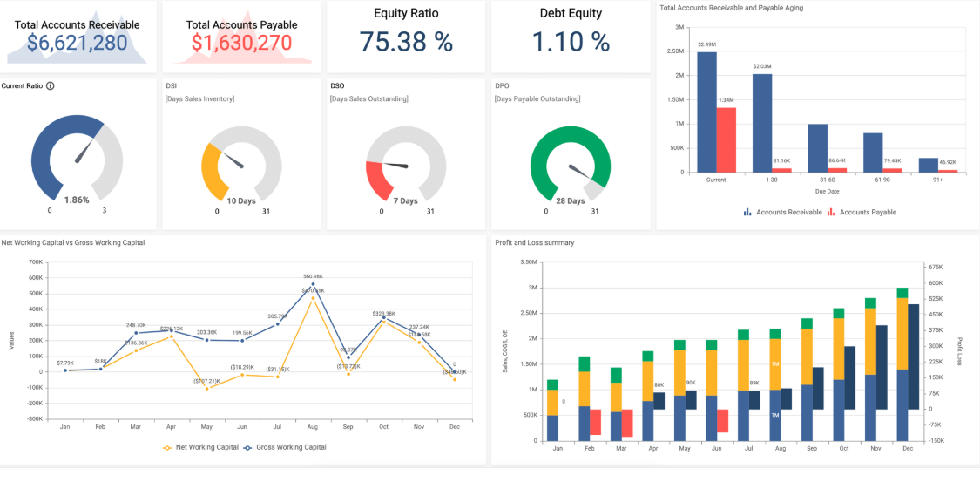The width and height of the screenshot is (980, 489).
Task: Click the 1.10 % Debt Equity value
Action: [571, 41]
